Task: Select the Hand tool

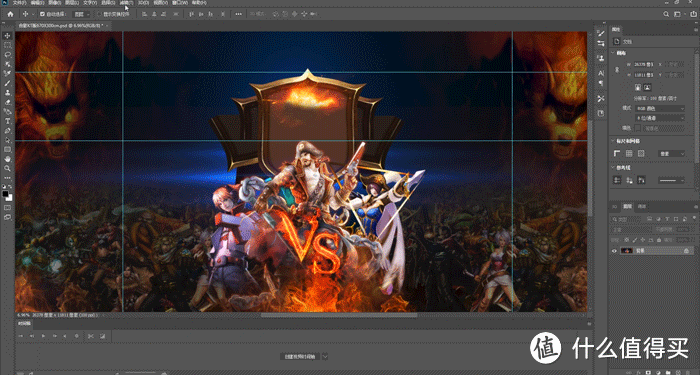Action: click(x=7, y=159)
